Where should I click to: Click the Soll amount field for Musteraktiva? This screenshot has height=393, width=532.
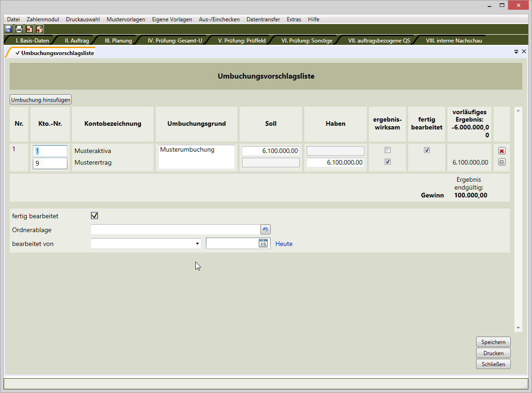pyautogui.click(x=271, y=151)
